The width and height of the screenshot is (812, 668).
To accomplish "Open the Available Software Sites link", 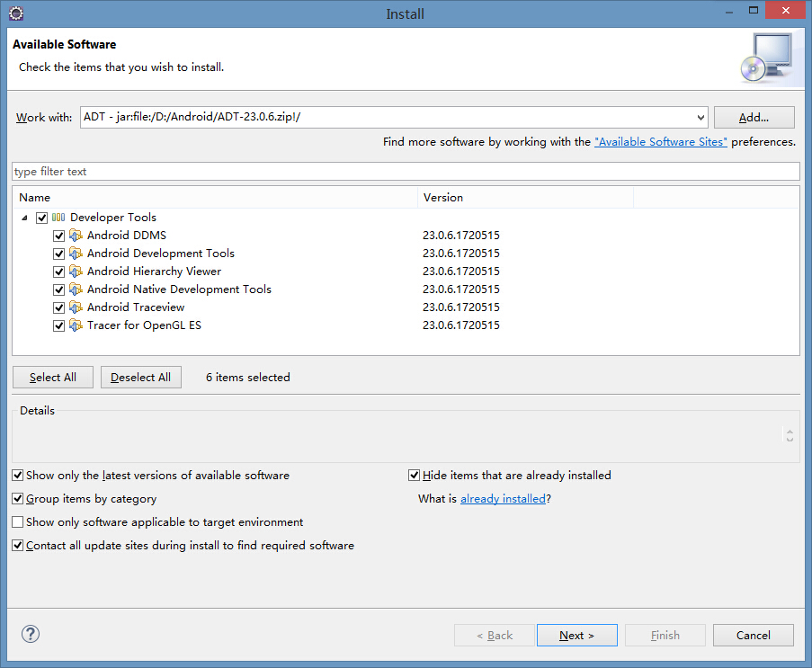I will pyautogui.click(x=661, y=142).
